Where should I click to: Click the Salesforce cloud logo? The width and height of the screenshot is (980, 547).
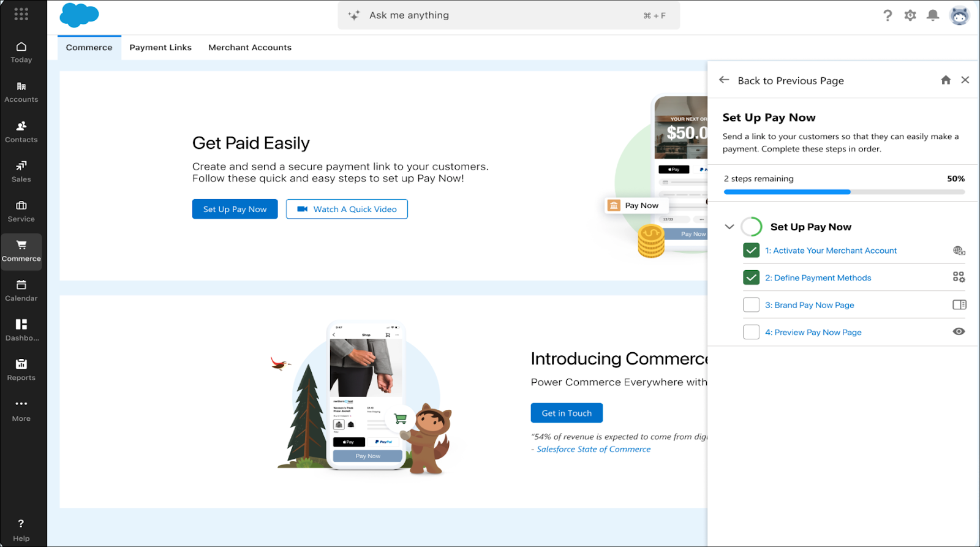point(79,15)
